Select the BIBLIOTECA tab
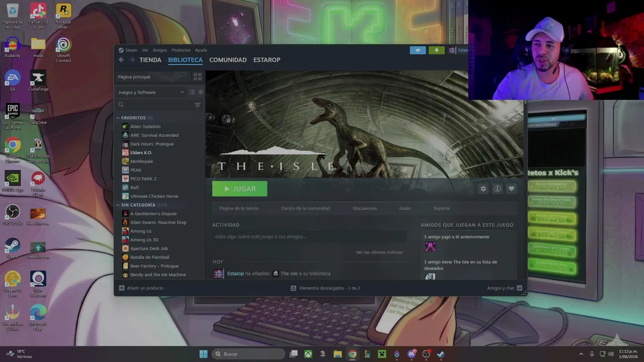Viewport: 644px width, 362px height. pyautogui.click(x=185, y=60)
